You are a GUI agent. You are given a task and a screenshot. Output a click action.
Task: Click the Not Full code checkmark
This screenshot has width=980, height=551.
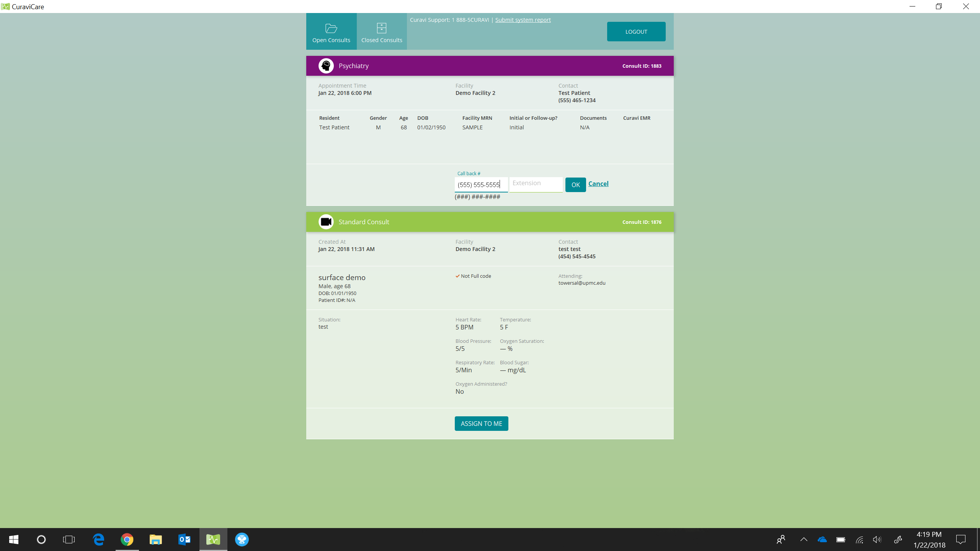[x=457, y=276]
